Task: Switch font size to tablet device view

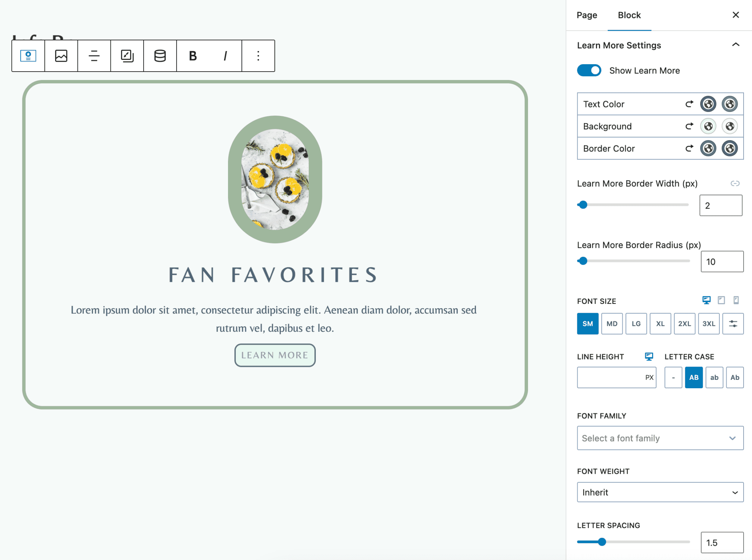Action: pos(721,301)
